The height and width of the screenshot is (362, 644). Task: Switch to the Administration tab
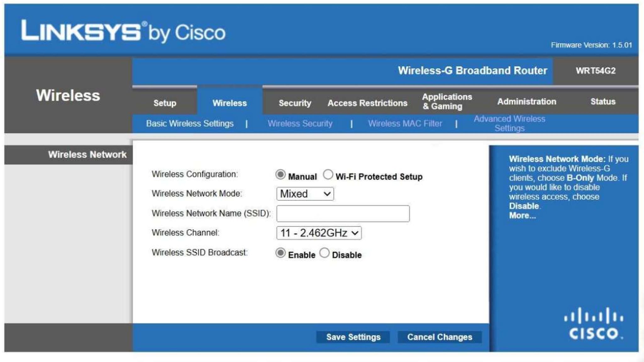point(527,101)
